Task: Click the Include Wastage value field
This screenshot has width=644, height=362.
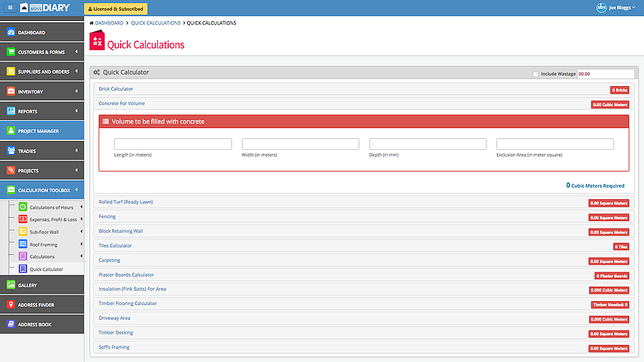Action: (605, 74)
